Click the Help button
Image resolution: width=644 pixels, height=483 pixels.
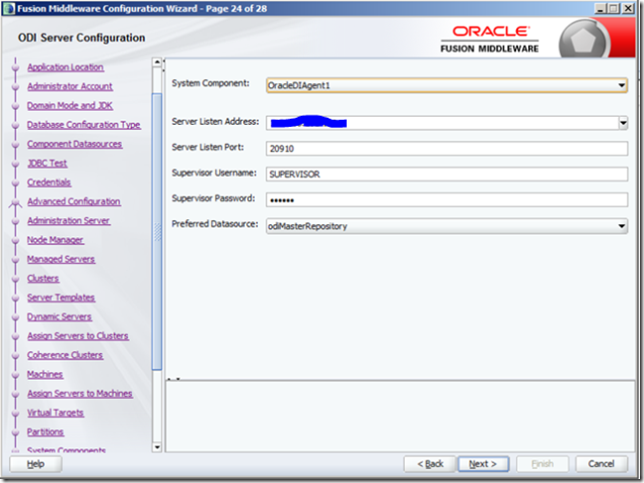[x=36, y=464]
